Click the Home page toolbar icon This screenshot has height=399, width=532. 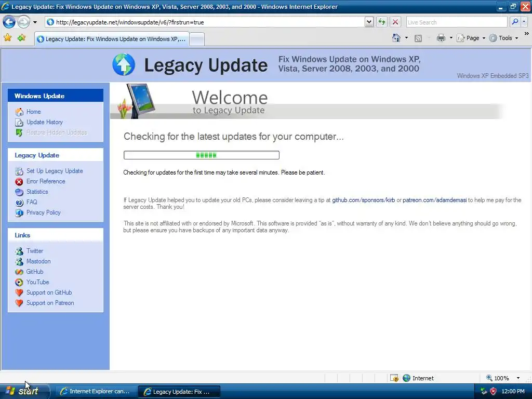click(x=396, y=38)
